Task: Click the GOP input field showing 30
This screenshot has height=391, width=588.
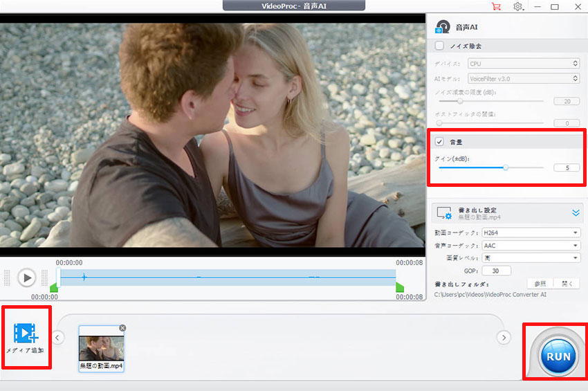Action: (496, 271)
